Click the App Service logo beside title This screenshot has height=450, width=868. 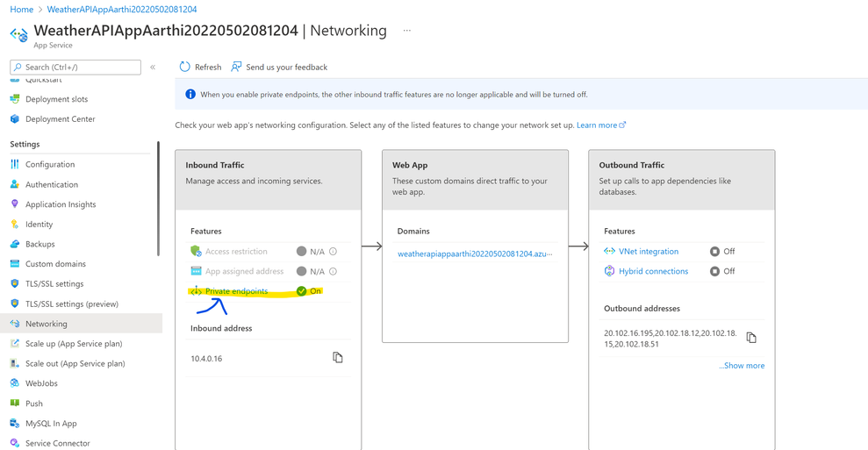(18, 35)
